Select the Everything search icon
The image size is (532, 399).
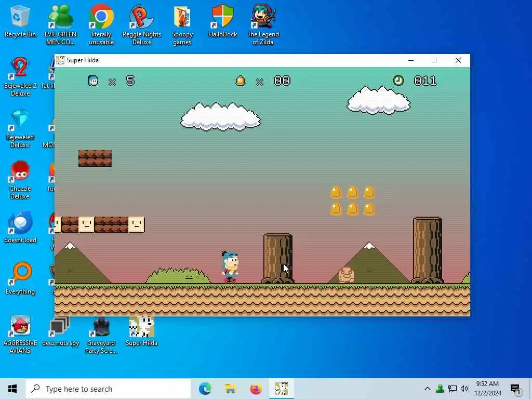[20, 279]
